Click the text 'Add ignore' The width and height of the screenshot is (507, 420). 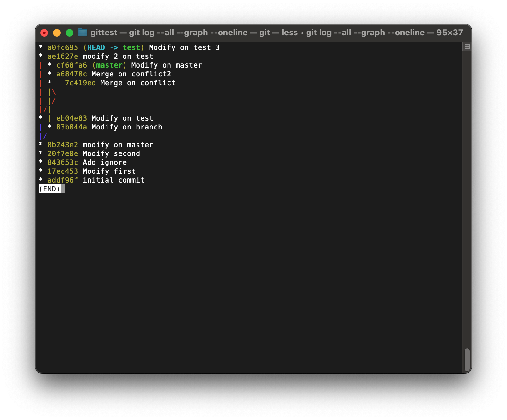click(105, 163)
